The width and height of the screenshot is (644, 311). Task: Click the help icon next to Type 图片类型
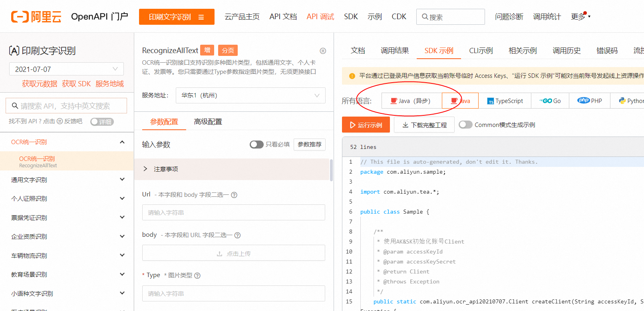[x=197, y=275]
